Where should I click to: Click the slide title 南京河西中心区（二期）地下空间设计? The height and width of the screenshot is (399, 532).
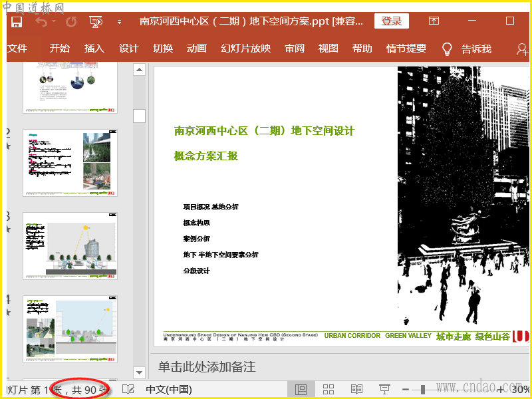click(x=264, y=130)
